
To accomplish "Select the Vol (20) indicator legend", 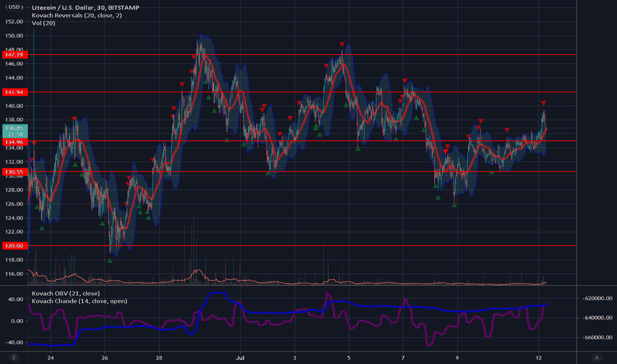I will point(43,23).
